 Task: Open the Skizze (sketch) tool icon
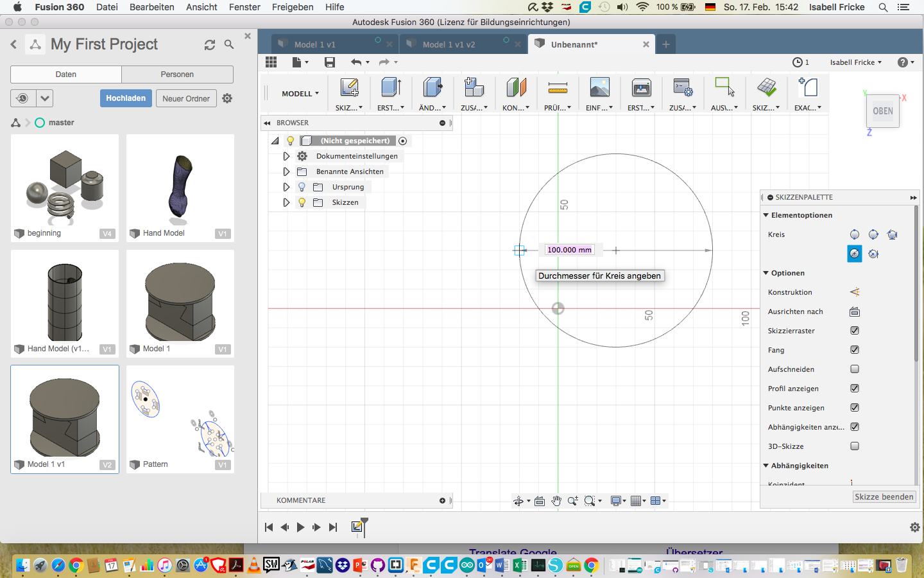coord(349,88)
